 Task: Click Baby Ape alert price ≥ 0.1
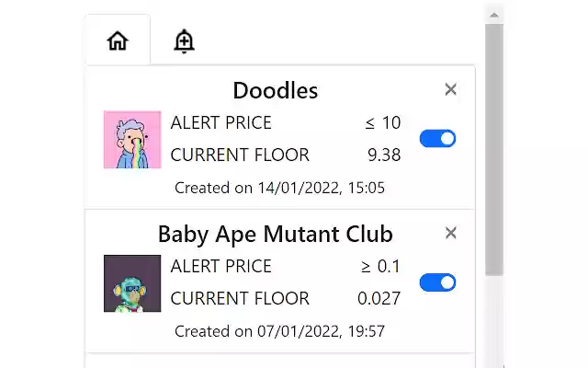click(380, 267)
